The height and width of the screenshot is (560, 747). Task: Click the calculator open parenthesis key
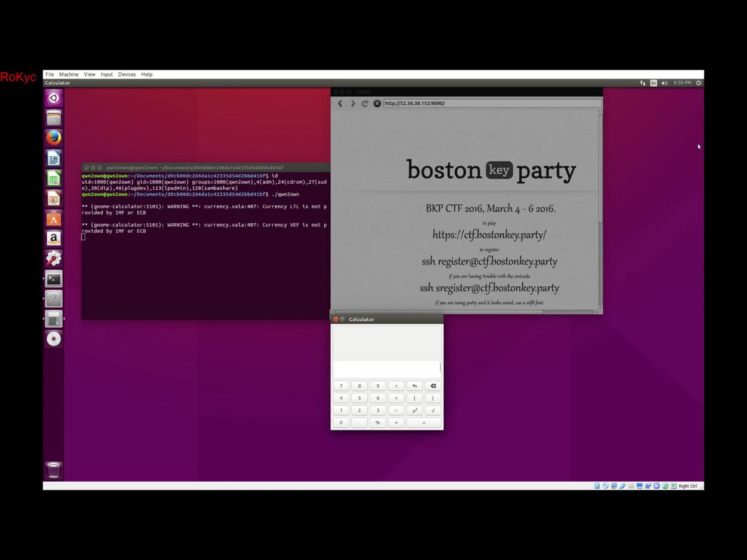tap(415, 398)
